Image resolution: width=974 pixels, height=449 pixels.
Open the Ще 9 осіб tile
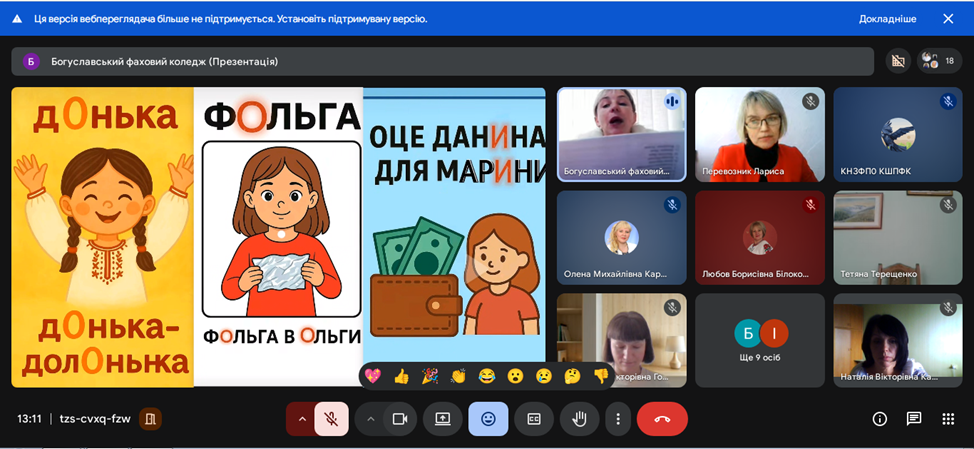pos(760,340)
